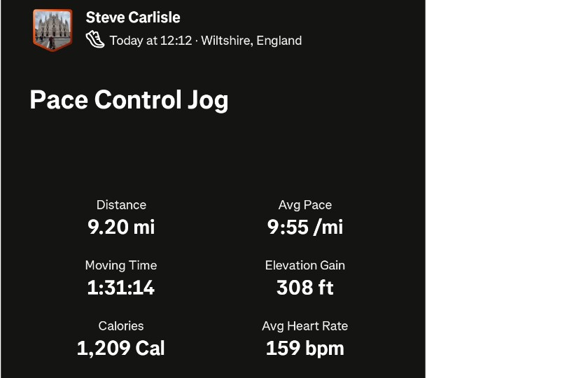Click the Elevation Gain stat label
Image resolution: width=588 pixels, height=378 pixels.
[x=305, y=265]
